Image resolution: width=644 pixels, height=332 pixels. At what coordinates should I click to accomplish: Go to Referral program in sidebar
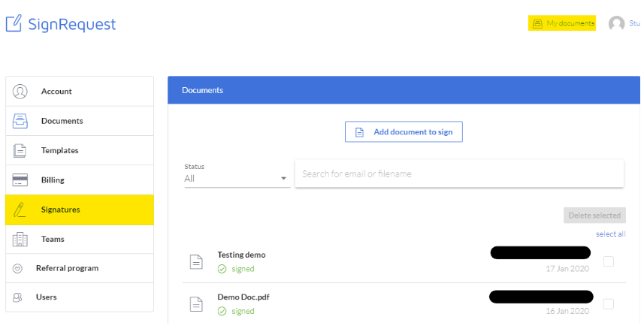click(x=67, y=268)
